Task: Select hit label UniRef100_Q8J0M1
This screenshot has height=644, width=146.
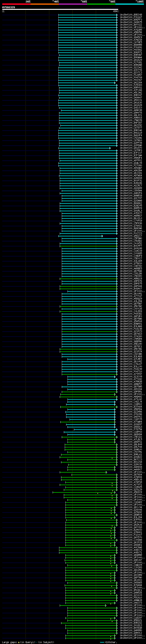Action: point(131,294)
